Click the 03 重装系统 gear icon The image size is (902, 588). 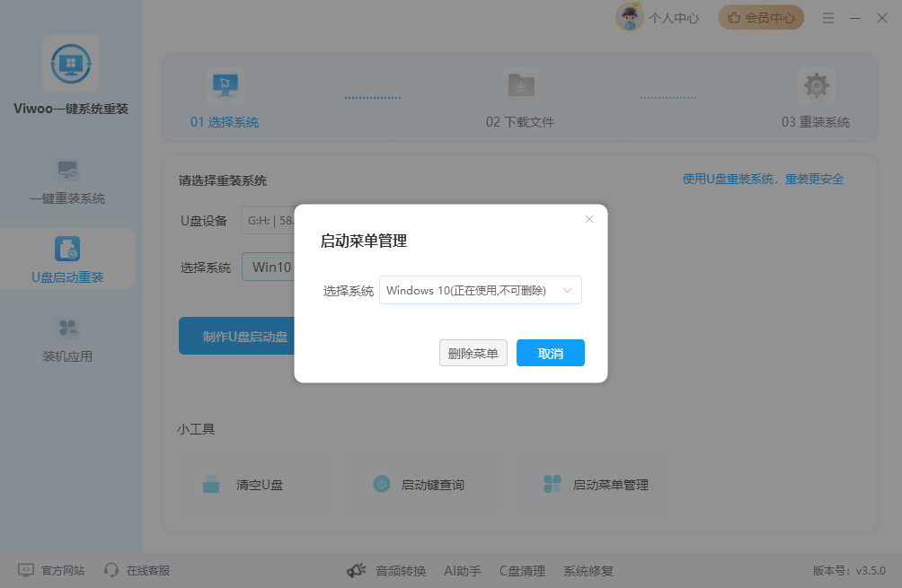tap(816, 85)
